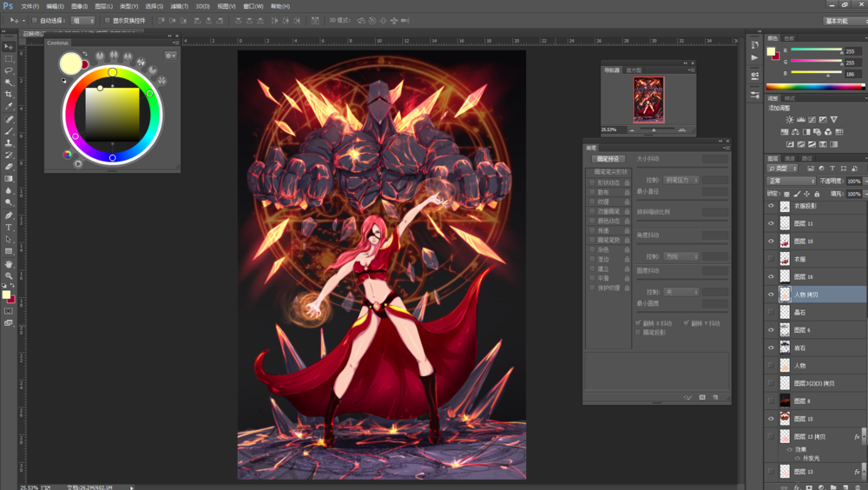868x490 pixels.
Task: Enable the 自动选择 checkbox
Action: coord(35,20)
